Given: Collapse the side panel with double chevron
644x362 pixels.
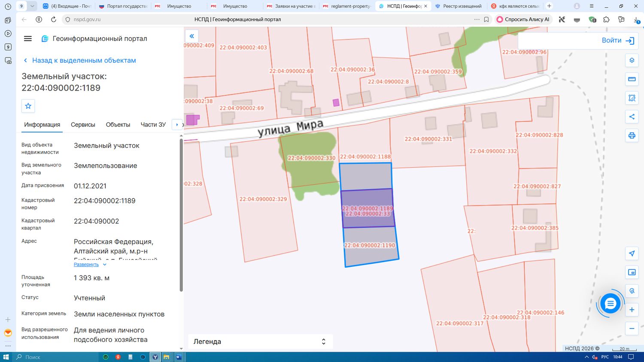Looking at the screenshot, I should click(x=191, y=36).
